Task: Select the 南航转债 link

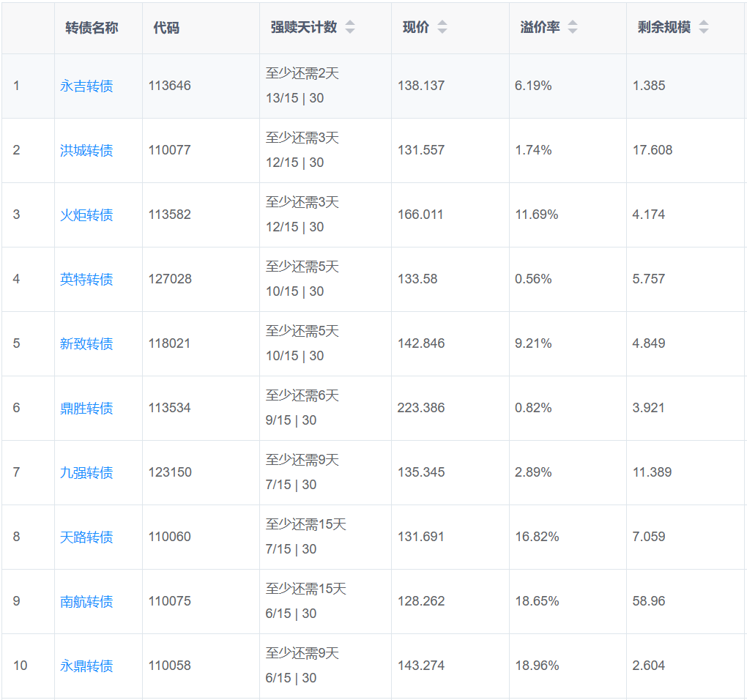Action: [86, 602]
